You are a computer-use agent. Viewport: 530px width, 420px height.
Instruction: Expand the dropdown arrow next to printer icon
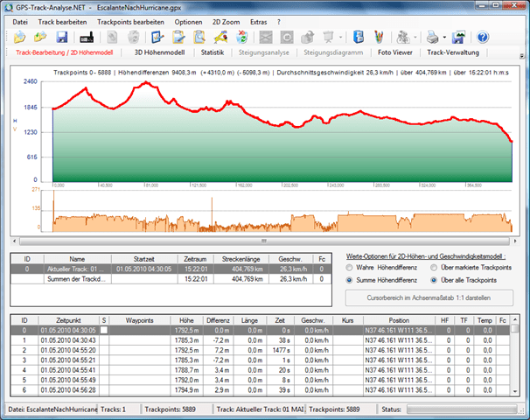[445, 38]
